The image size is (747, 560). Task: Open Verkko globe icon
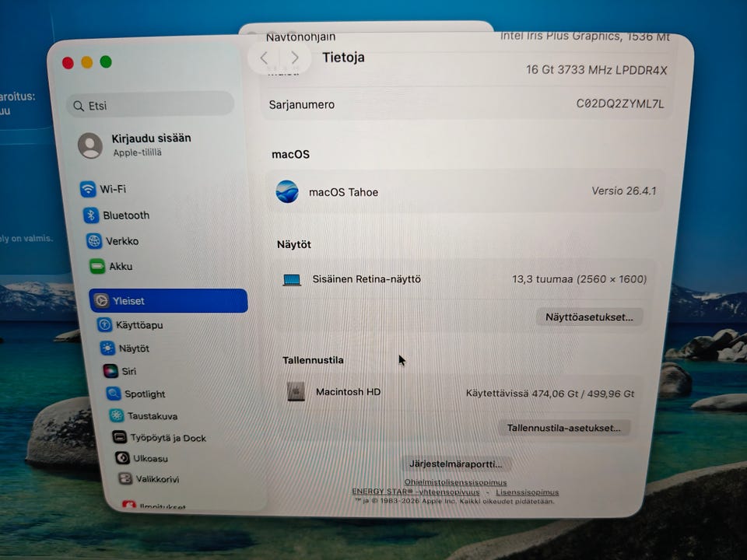tap(94, 241)
